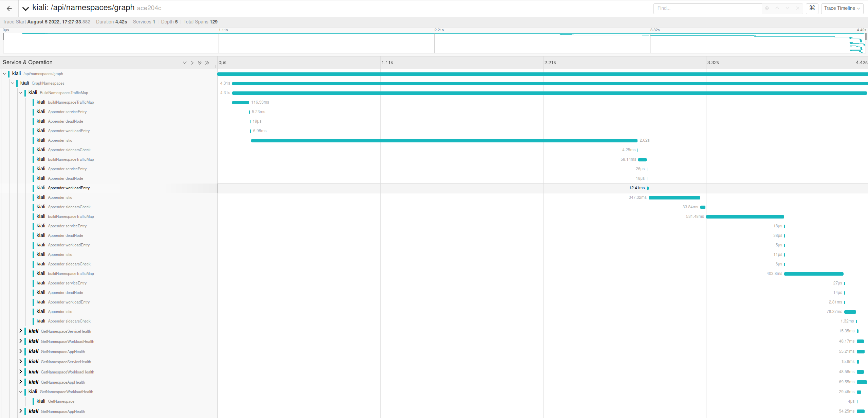Click the locate search result target icon
This screenshot has height=418, width=868.
(767, 8)
